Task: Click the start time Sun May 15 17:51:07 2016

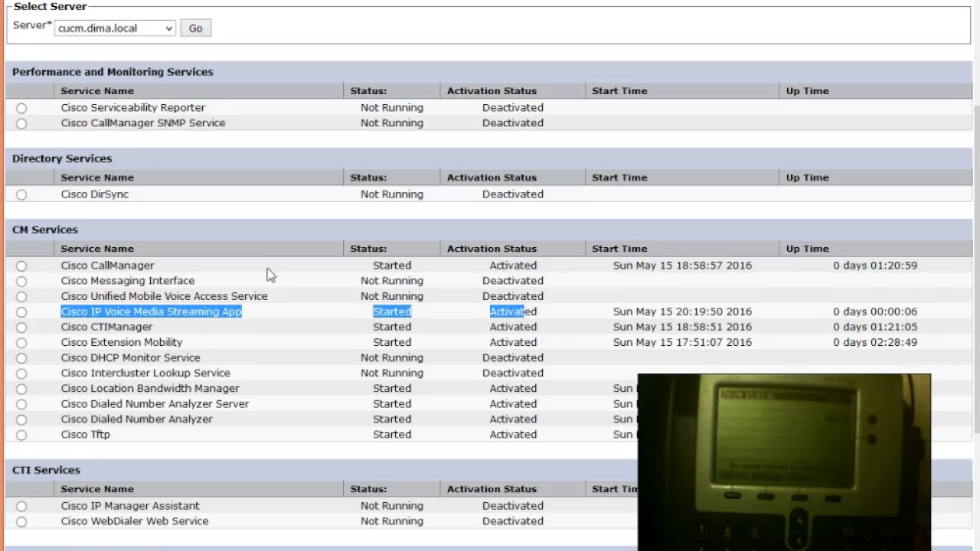Action: pyautogui.click(x=682, y=342)
